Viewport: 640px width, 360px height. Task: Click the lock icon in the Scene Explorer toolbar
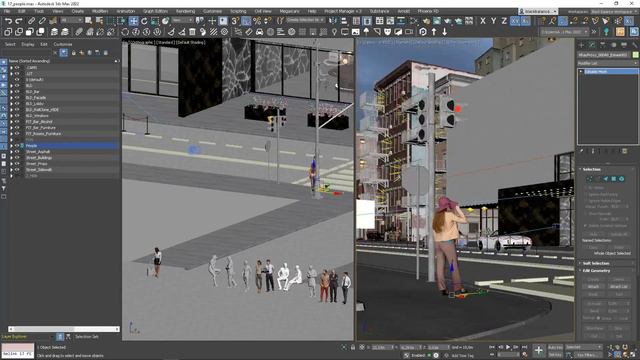[73, 53]
